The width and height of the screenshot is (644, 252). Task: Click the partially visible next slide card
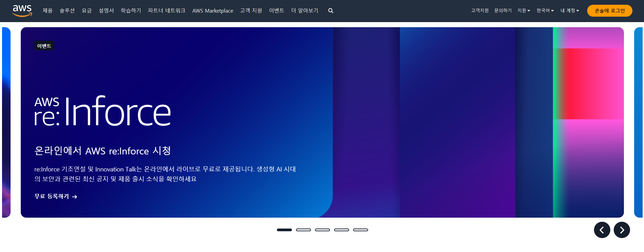coord(638,122)
